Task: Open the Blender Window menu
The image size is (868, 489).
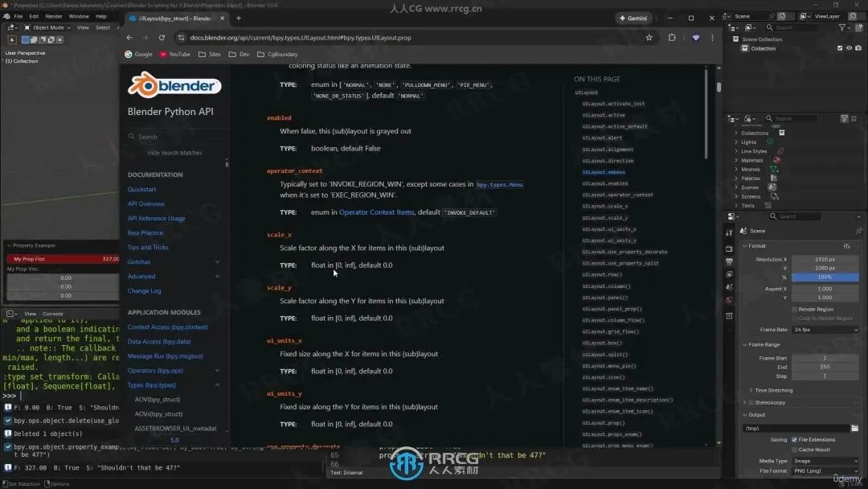Action: (79, 17)
